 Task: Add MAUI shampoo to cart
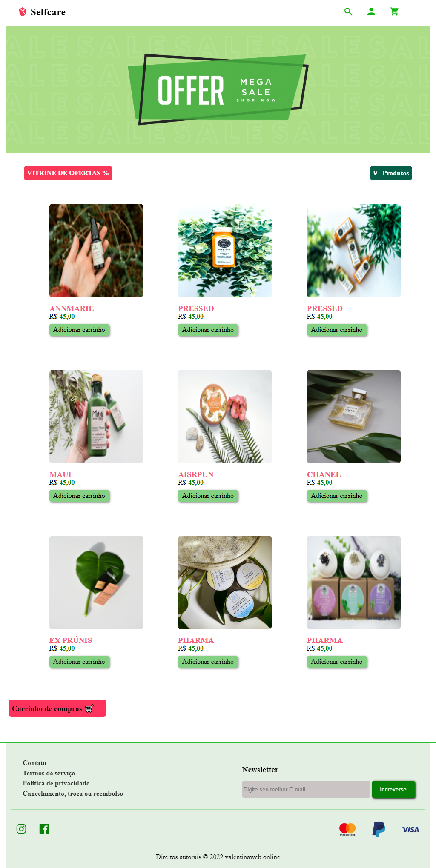pyautogui.click(x=79, y=496)
